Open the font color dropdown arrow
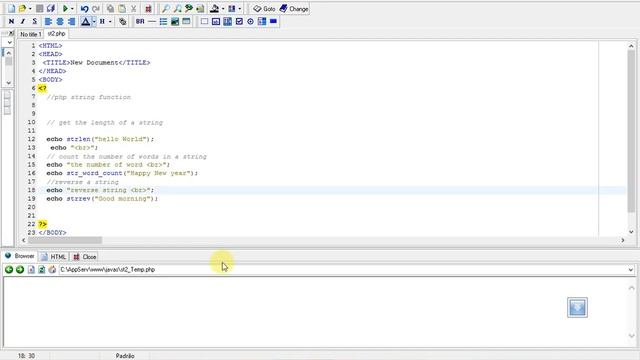The height and width of the screenshot is (360, 640). tap(94, 21)
